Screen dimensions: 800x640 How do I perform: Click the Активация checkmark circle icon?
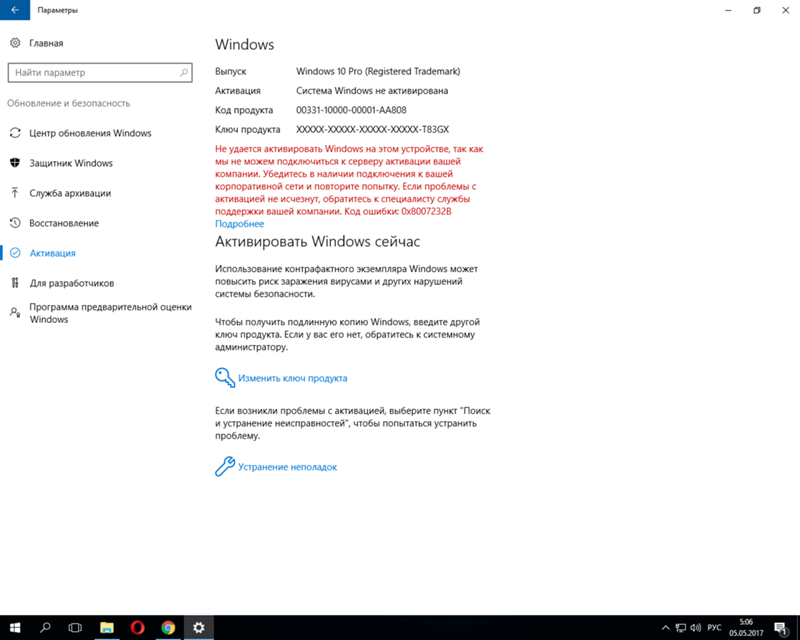[x=15, y=253]
